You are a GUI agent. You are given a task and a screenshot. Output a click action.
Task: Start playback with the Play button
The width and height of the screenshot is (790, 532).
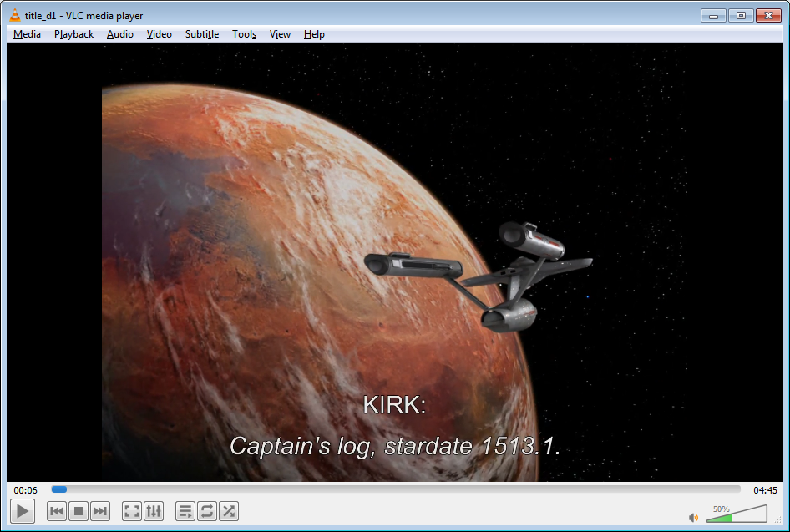[23, 511]
